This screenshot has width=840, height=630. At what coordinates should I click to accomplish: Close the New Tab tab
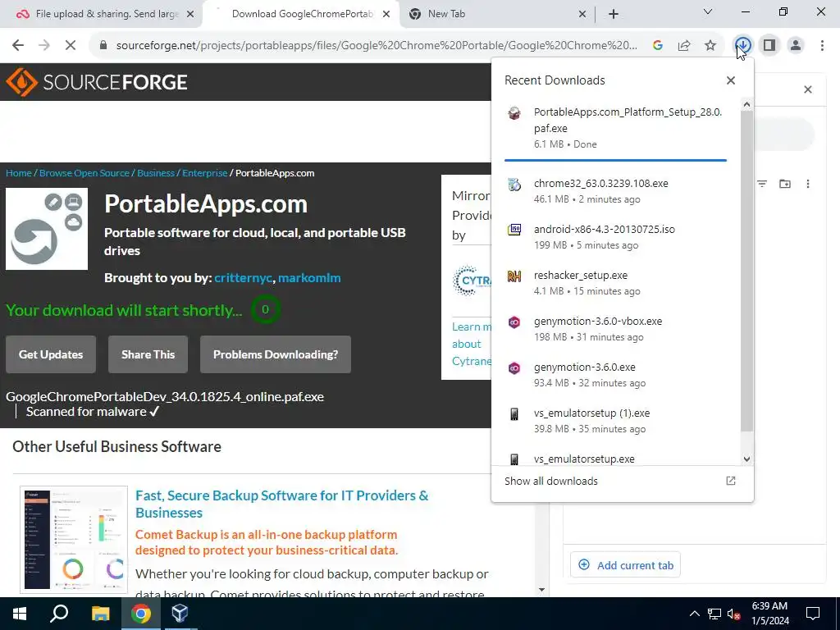[582, 15]
